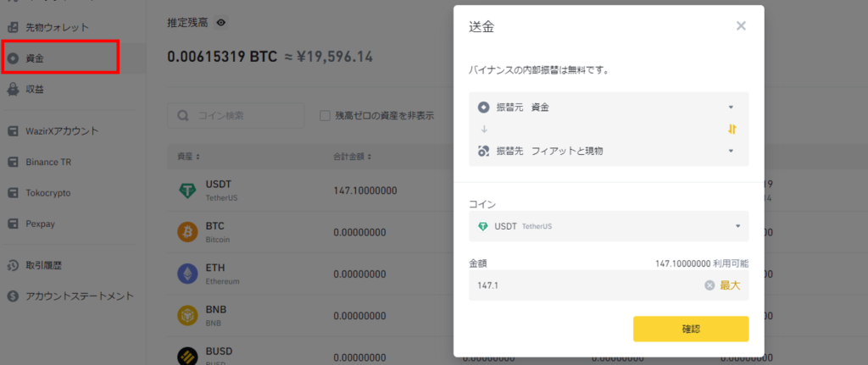Clear the amount with the X icon

pos(709,285)
